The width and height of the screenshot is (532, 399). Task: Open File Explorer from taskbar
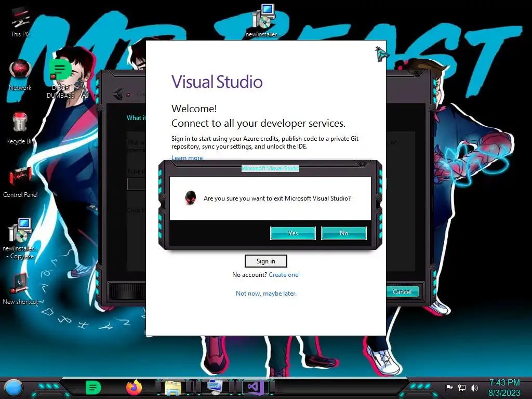[173, 388]
